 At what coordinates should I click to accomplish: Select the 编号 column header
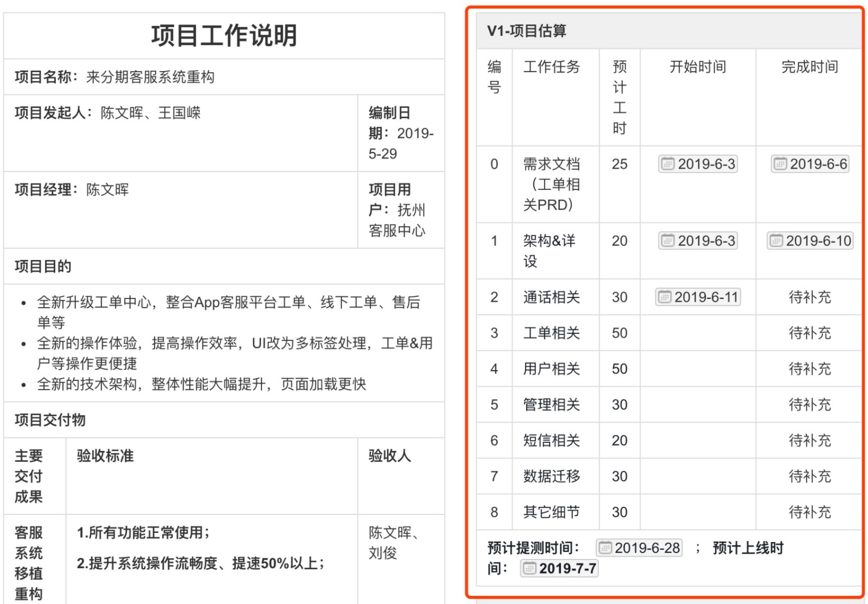tap(494, 76)
